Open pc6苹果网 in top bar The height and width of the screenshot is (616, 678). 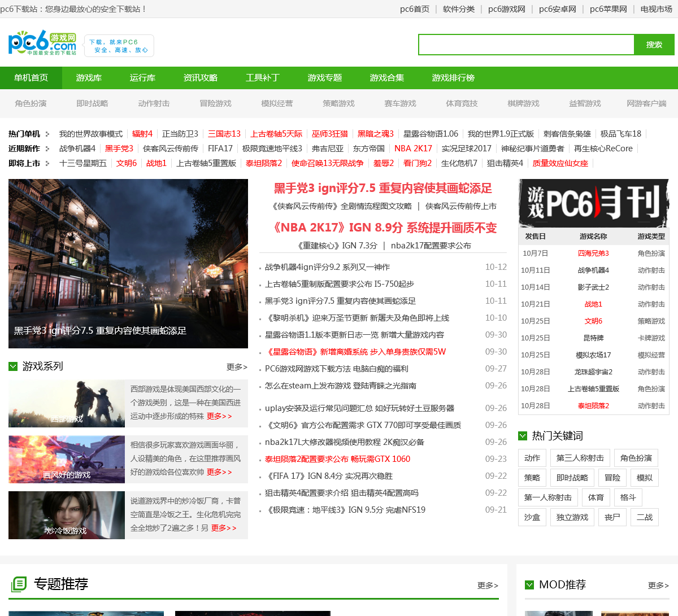pos(609,9)
